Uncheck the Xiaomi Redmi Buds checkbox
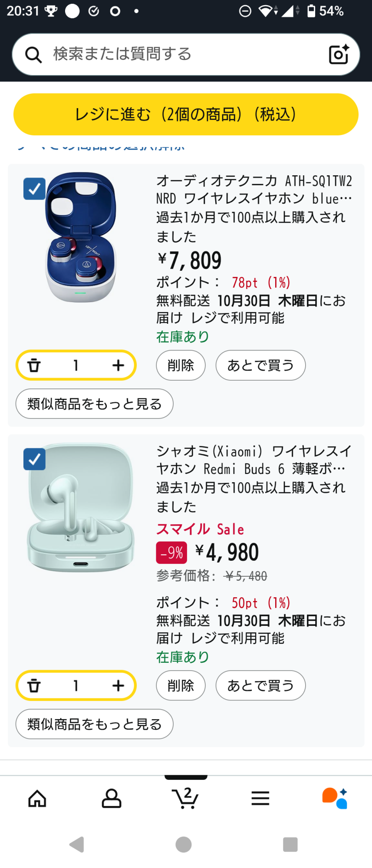Screen dimensions: 372x868 [x=34, y=459]
